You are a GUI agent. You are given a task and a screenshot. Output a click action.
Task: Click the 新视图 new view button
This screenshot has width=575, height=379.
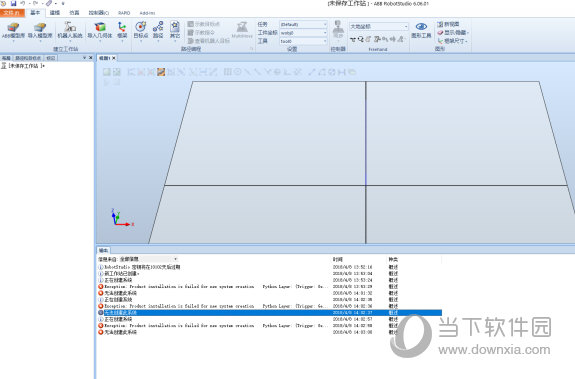tap(448, 24)
